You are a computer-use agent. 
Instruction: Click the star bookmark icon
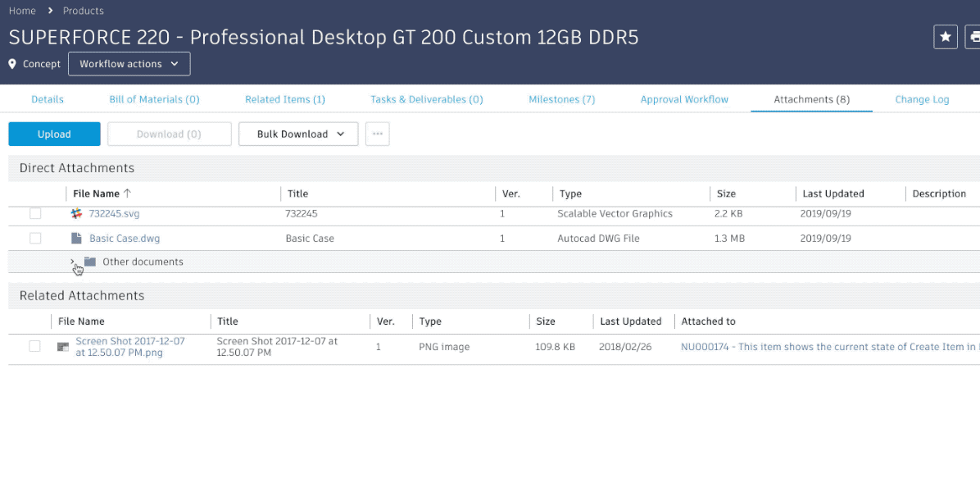point(946,37)
